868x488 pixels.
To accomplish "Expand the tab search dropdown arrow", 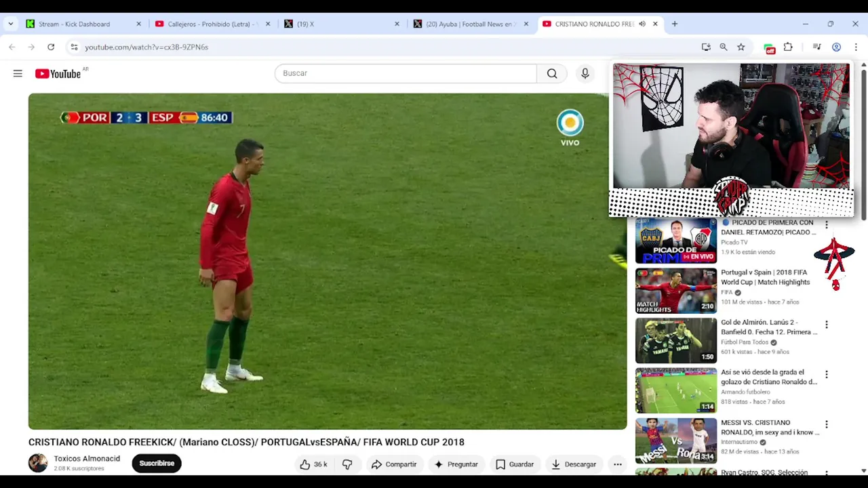I will (10, 24).
